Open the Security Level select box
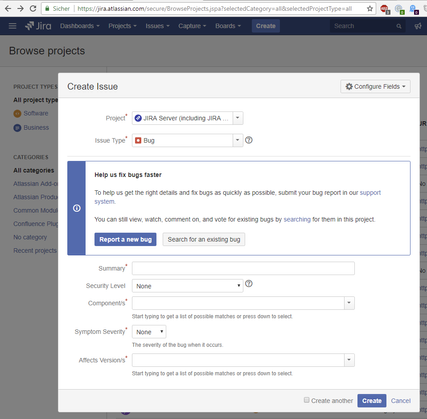Image resolution: width=427 pixels, height=419 pixels. pos(188,286)
